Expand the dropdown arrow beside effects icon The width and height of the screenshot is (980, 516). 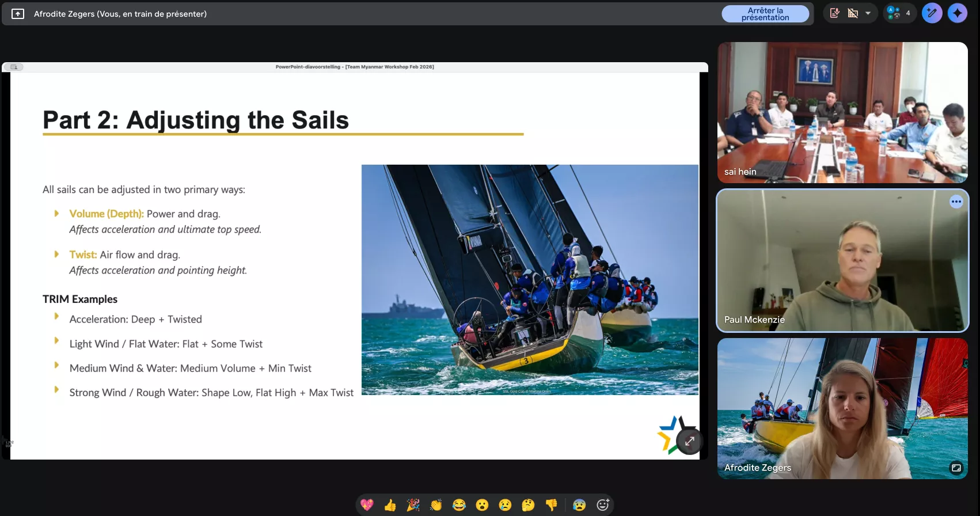click(868, 13)
